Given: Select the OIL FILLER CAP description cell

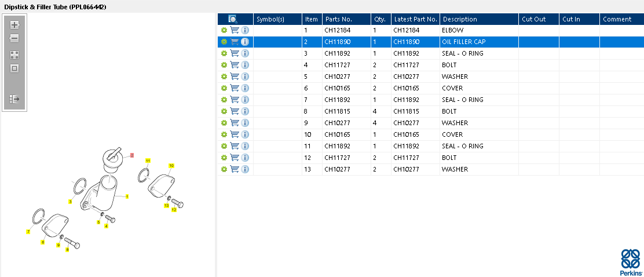Looking at the screenshot, I should 479,42.
